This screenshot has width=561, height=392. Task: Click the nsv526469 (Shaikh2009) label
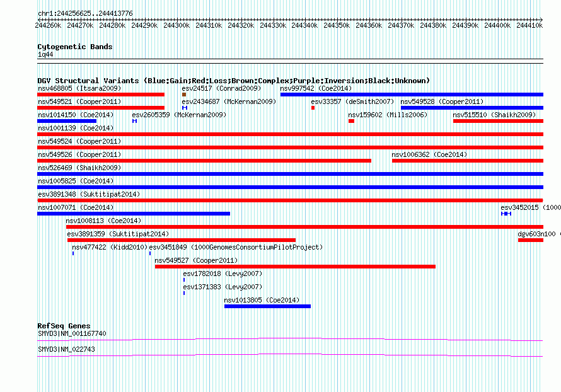[x=79, y=168]
